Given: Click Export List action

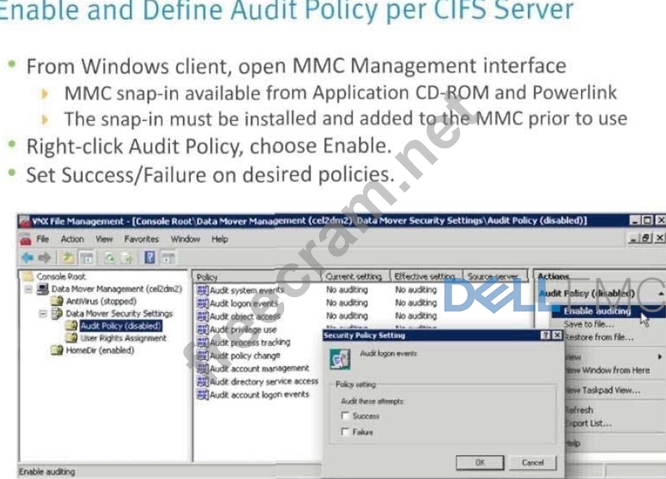Looking at the screenshot, I should 589,423.
